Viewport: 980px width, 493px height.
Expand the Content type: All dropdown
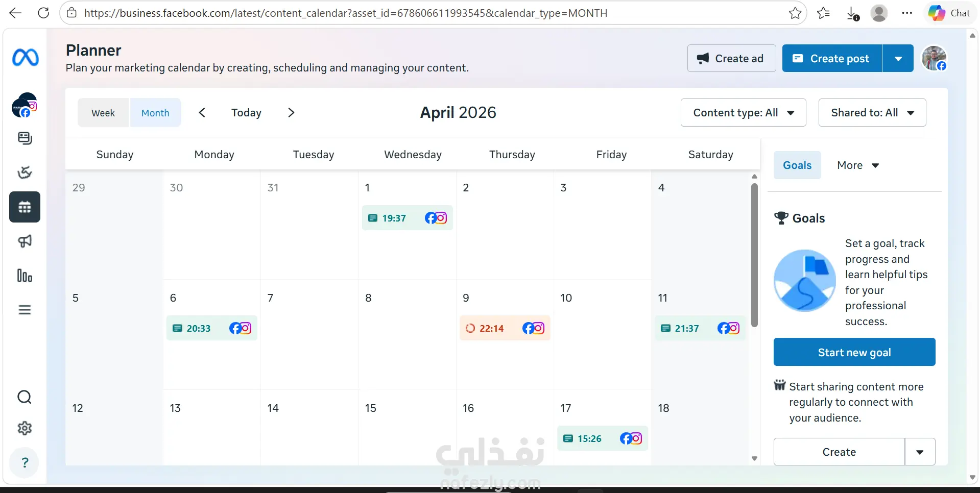tap(743, 113)
